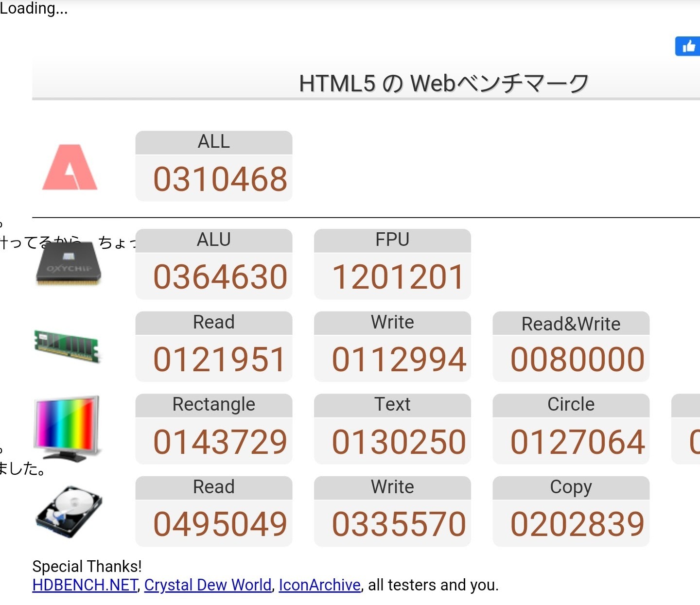Select the Rectangle score 0143729
The height and width of the screenshot is (605, 700).
[x=220, y=442]
